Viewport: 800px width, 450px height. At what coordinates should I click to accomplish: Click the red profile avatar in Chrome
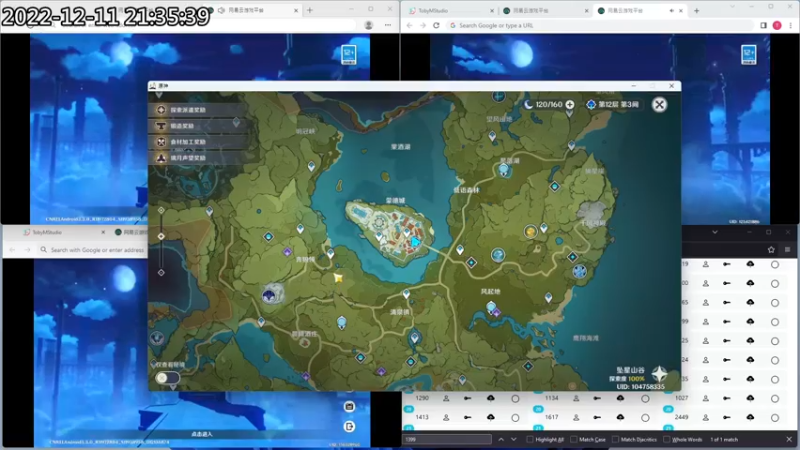[x=777, y=25]
